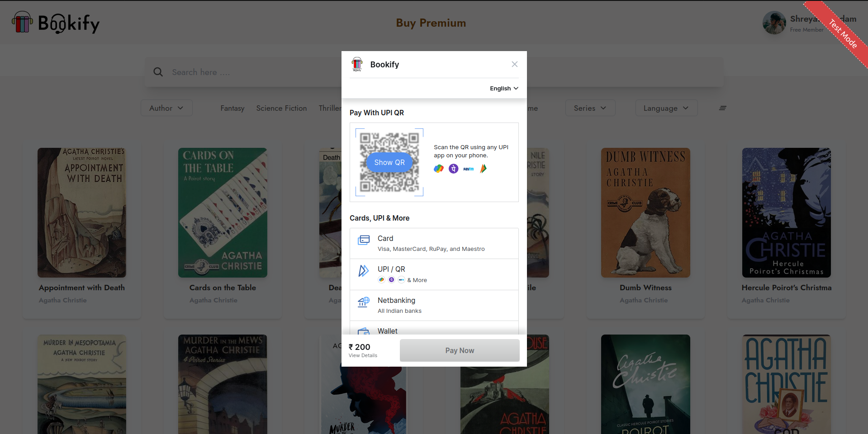Open the English language dropdown

tap(504, 89)
